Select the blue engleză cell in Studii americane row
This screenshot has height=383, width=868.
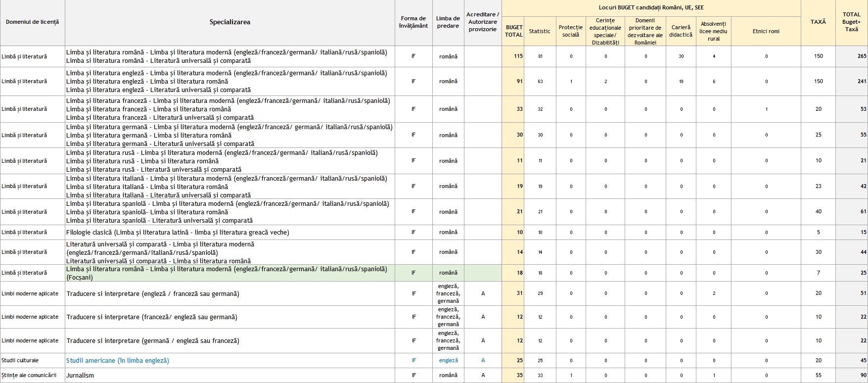pos(448,361)
